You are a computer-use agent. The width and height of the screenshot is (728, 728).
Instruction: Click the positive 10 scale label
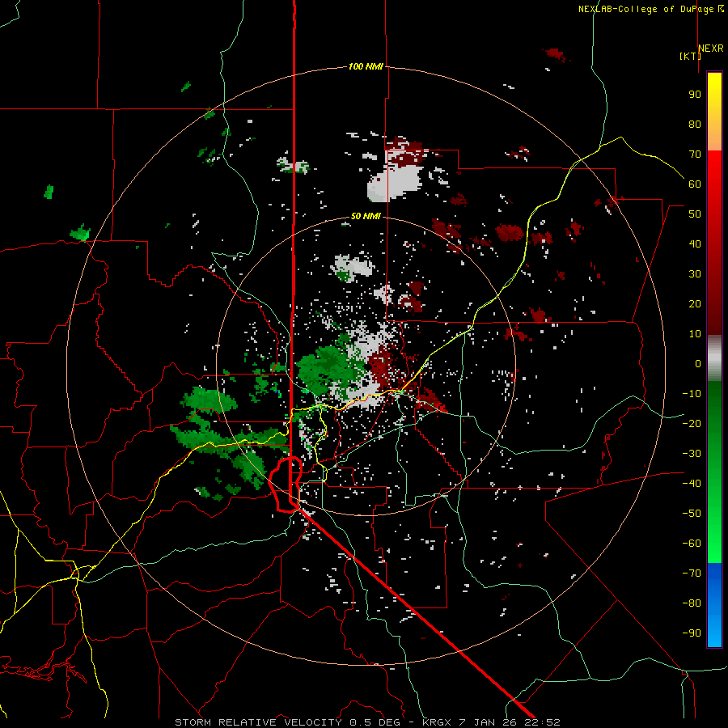(695, 334)
